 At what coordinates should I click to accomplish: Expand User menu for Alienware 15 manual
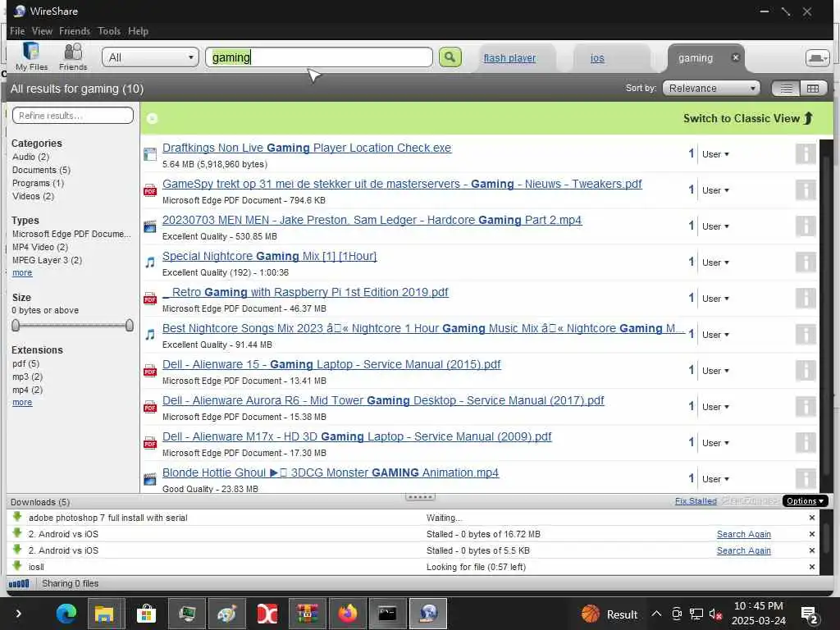point(715,371)
